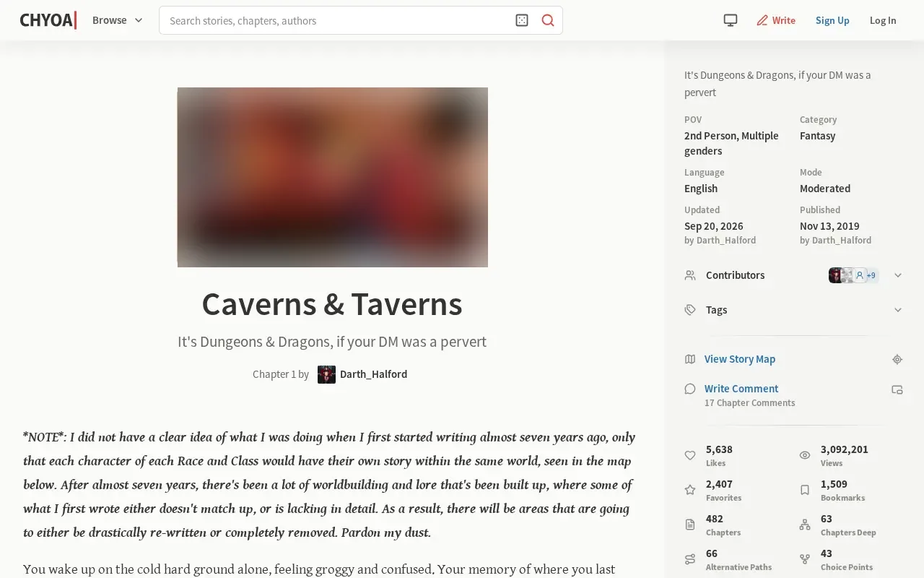
Task: Click the Fantasy category value
Action: 817,136
